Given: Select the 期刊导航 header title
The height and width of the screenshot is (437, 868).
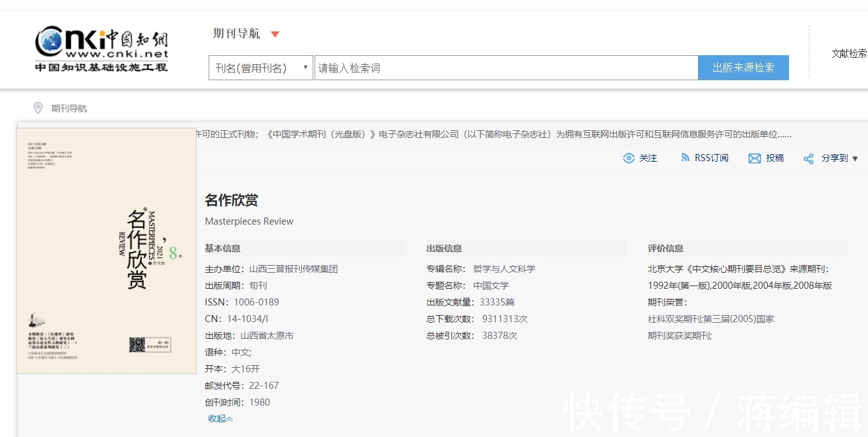Looking at the screenshot, I should [x=236, y=33].
